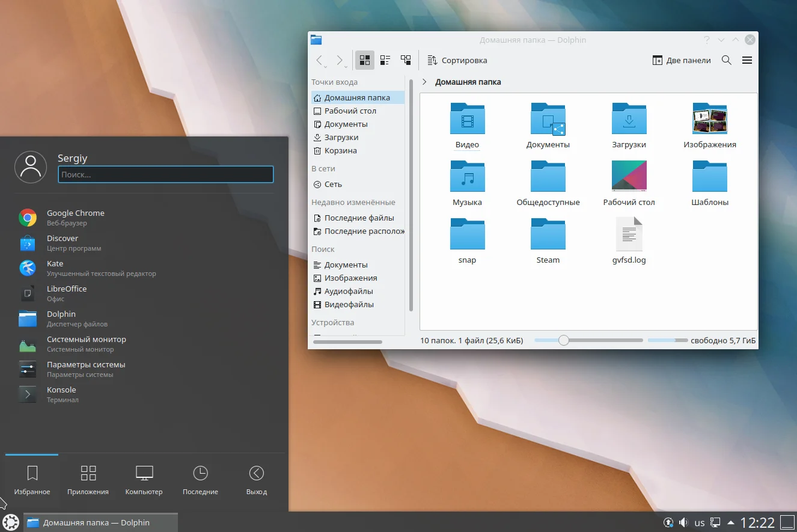
Task: Click the Две панели split button
Action: (682, 60)
